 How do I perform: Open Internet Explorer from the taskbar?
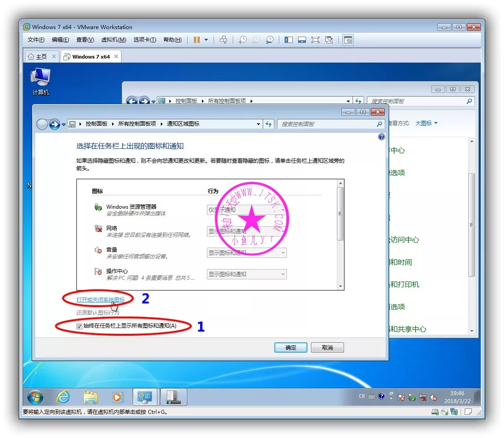tap(63, 397)
